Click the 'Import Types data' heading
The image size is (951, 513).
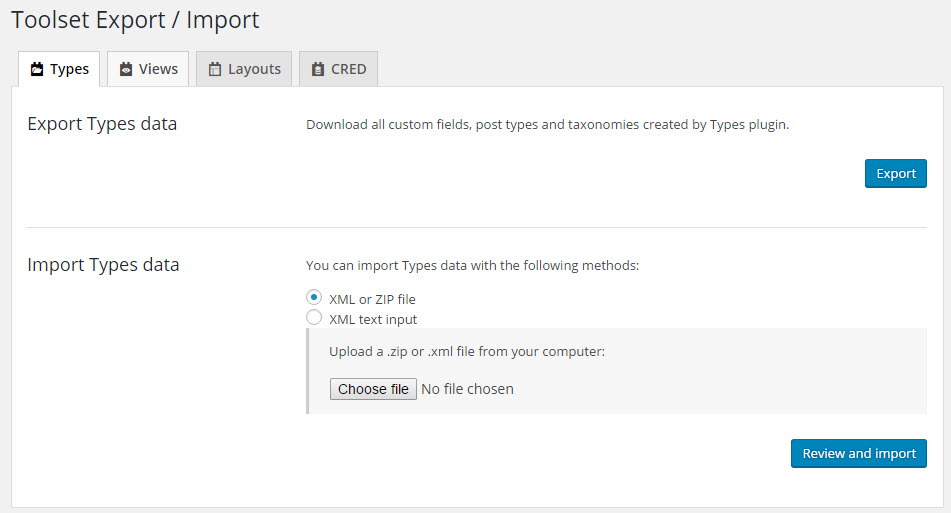coord(103,265)
